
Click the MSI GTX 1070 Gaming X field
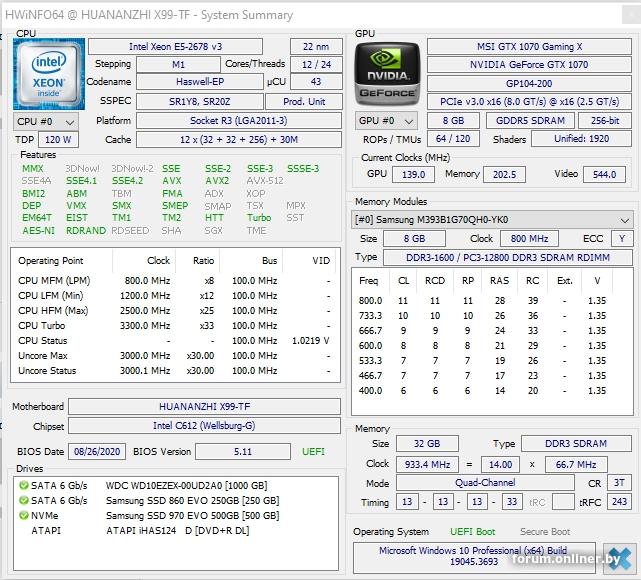529,47
